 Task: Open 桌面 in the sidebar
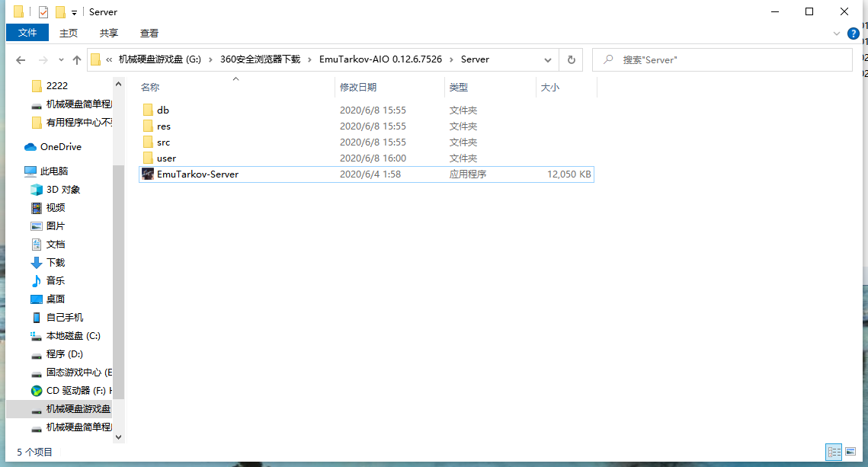56,299
